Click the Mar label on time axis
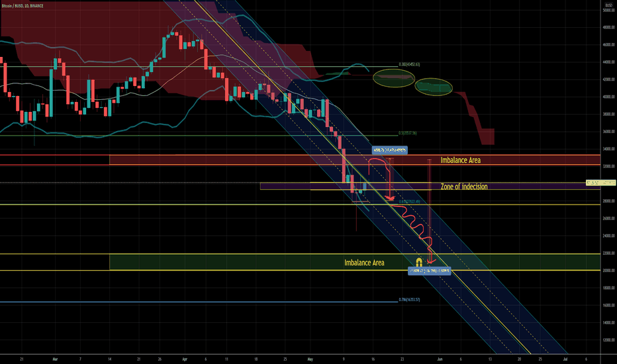This screenshot has height=364, width=617. [55, 359]
